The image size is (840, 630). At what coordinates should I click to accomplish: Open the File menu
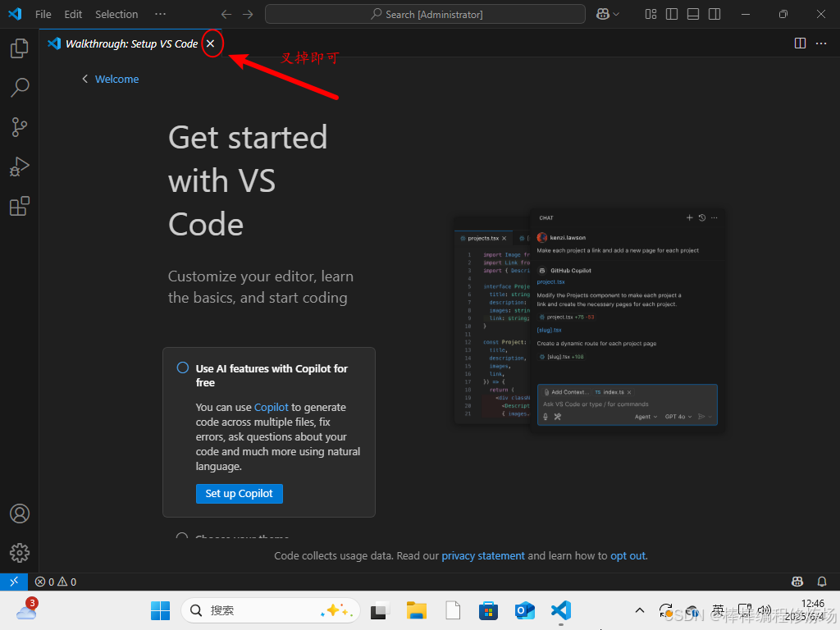43,15
